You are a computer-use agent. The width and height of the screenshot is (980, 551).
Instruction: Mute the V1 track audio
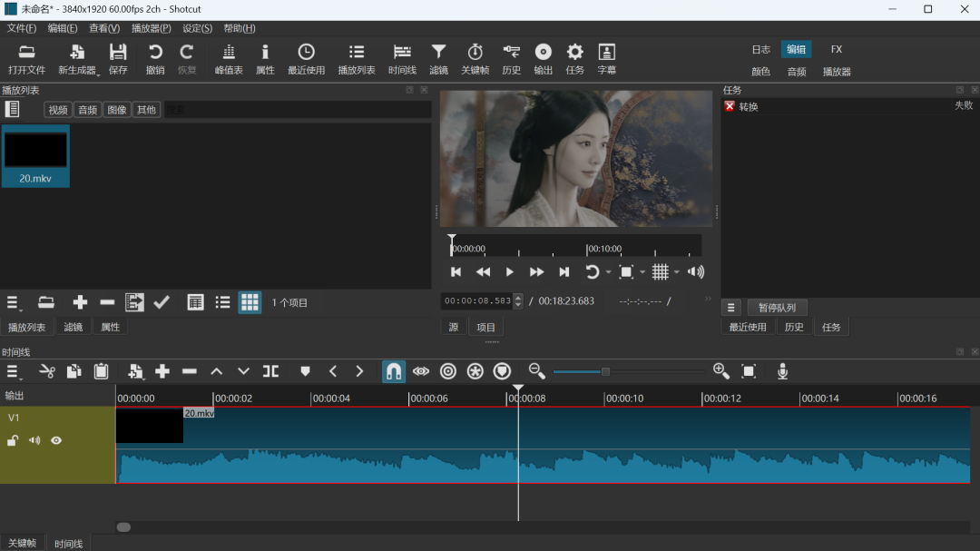(34, 440)
